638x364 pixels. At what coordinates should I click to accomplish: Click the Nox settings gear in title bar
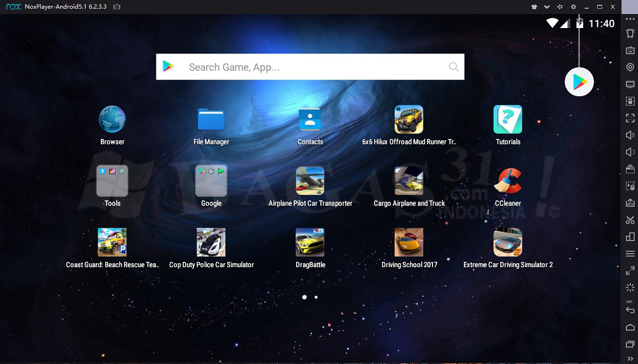tap(573, 6)
